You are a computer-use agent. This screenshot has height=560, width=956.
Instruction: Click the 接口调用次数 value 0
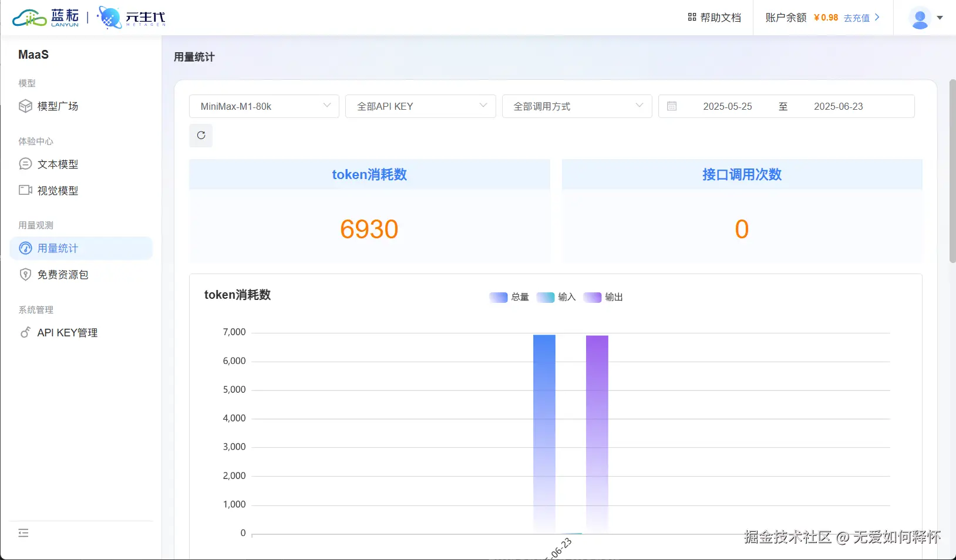[x=742, y=229]
